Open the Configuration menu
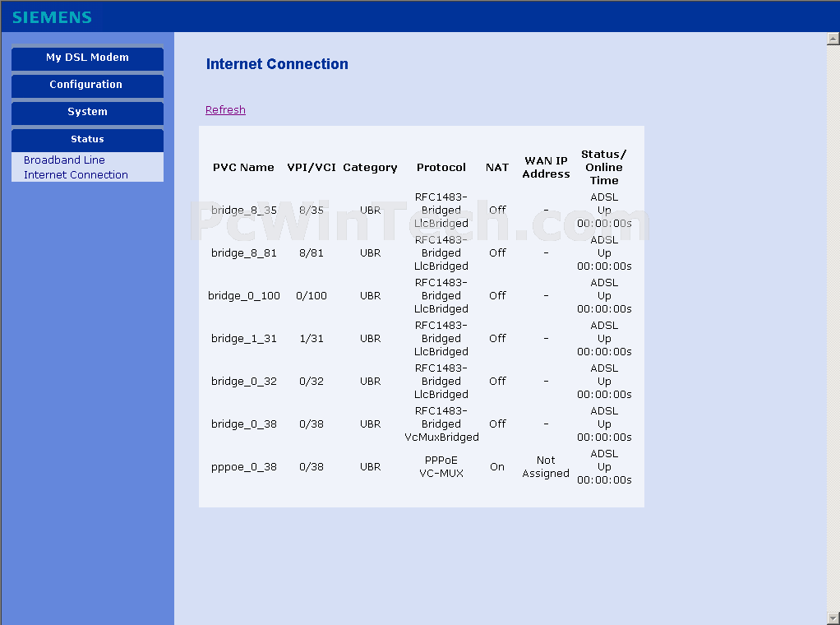The height and width of the screenshot is (625, 840). pos(87,85)
